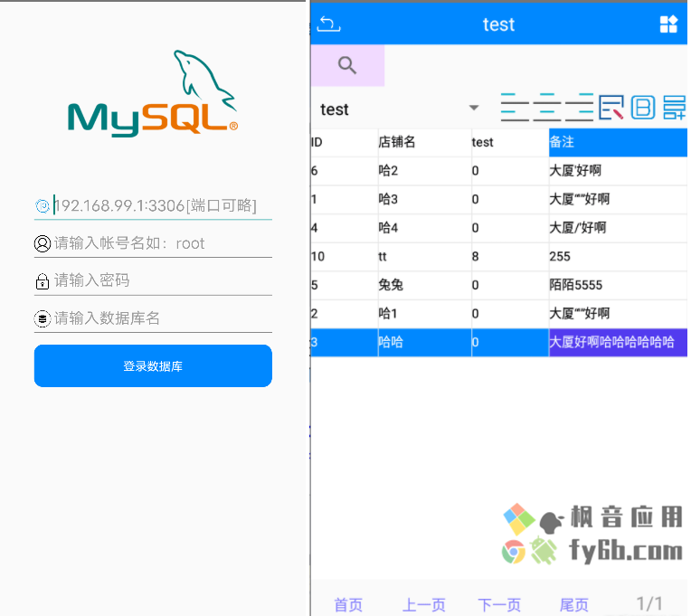Select the align-right text icon
The height and width of the screenshot is (616, 691).
point(579,107)
